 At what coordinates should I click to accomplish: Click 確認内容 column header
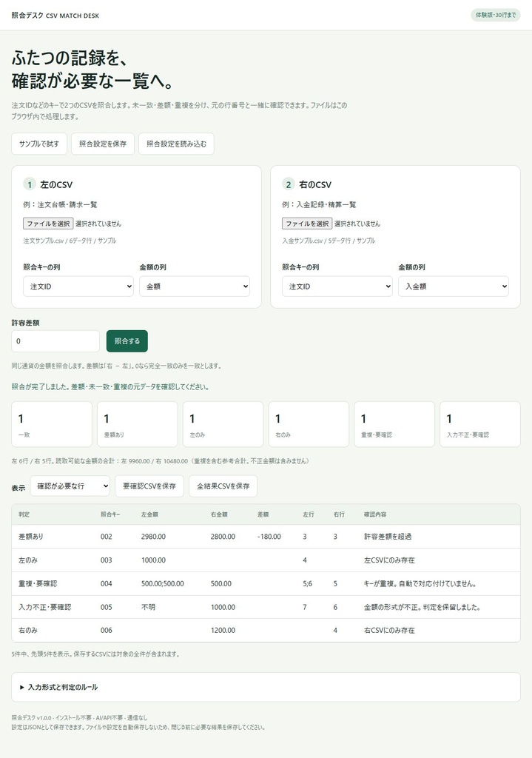pyautogui.click(x=375, y=514)
